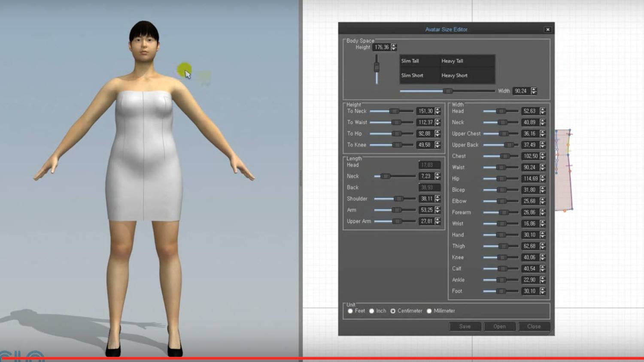Viewport: 644px width, 362px height.
Task: Click the Save button
Action: (x=465, y=326)
